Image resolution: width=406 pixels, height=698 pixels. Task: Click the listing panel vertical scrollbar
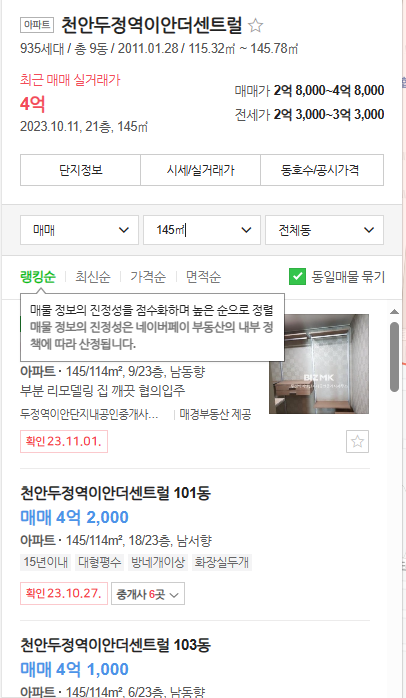coord(394,357)
